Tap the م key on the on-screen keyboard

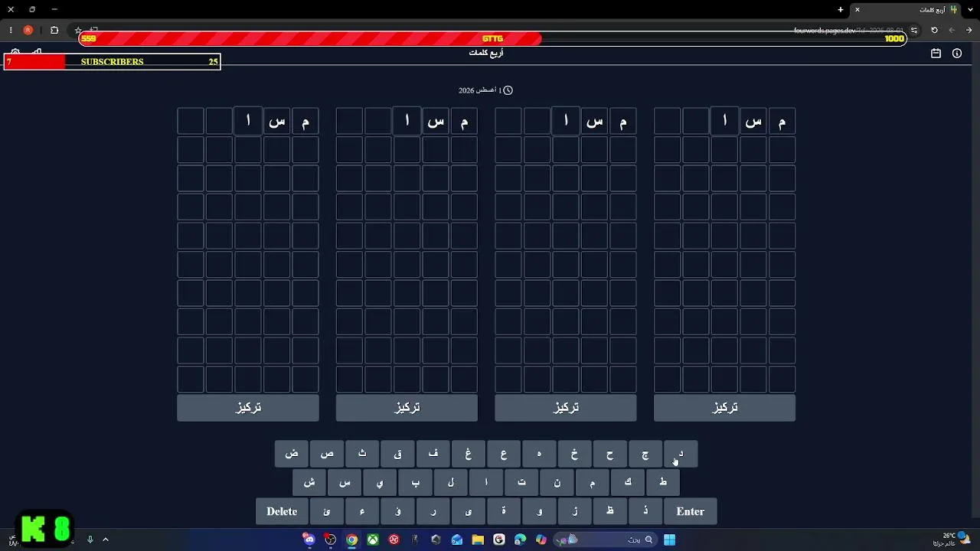coord(592,482)
